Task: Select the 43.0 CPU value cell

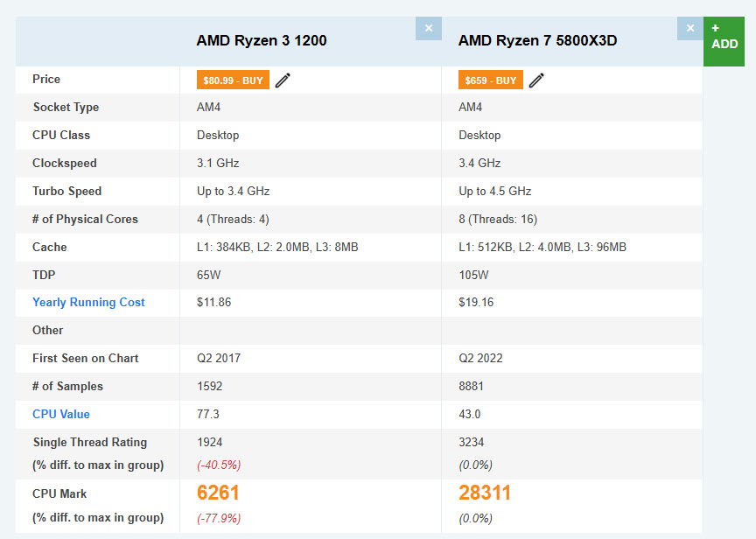Action: point(470,414)
